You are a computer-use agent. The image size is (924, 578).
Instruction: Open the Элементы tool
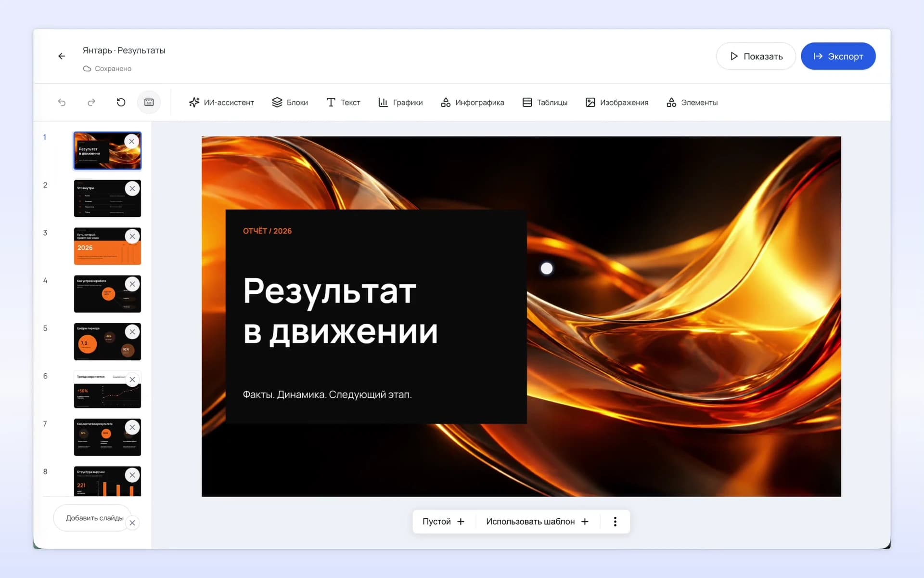pyautogui.click(x=692, y=102)
